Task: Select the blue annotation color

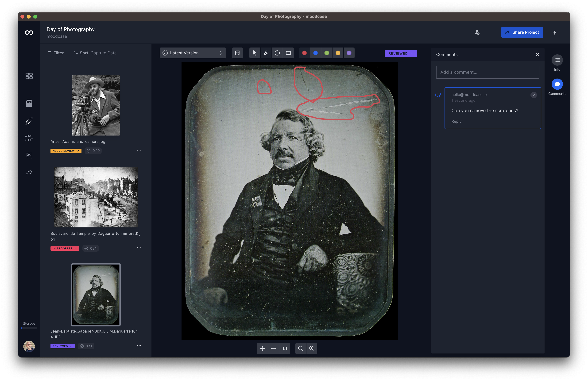Action: click(316, 53)
